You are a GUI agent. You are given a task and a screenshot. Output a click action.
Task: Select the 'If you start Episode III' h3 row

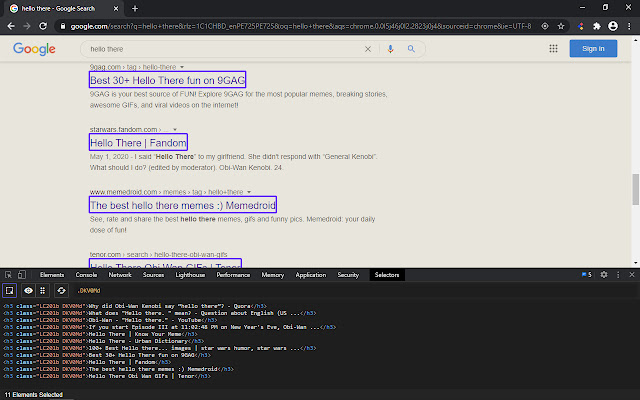pyautogui.click(x=170, y=327)
